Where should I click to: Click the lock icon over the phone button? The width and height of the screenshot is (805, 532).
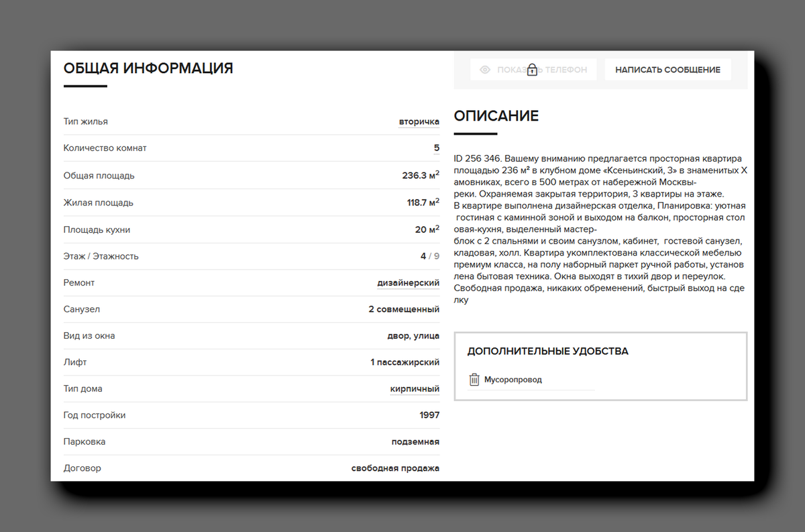[x=532, y=70]
